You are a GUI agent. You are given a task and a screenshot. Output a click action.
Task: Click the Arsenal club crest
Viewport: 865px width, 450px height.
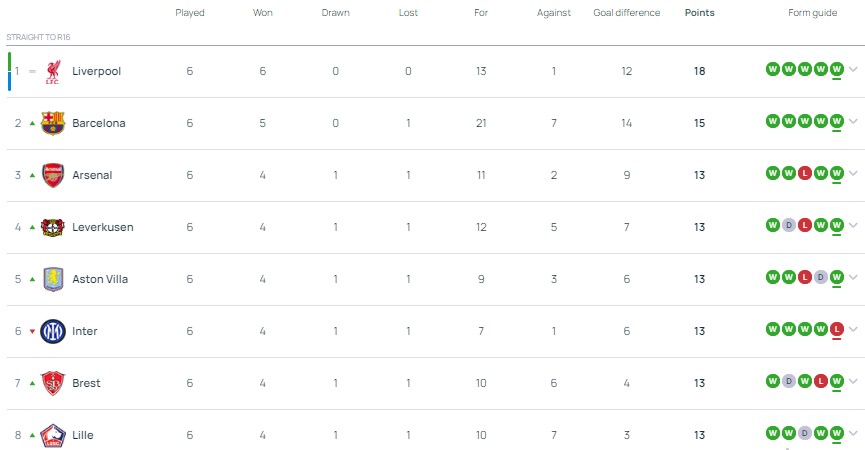(x=53, y=175)
